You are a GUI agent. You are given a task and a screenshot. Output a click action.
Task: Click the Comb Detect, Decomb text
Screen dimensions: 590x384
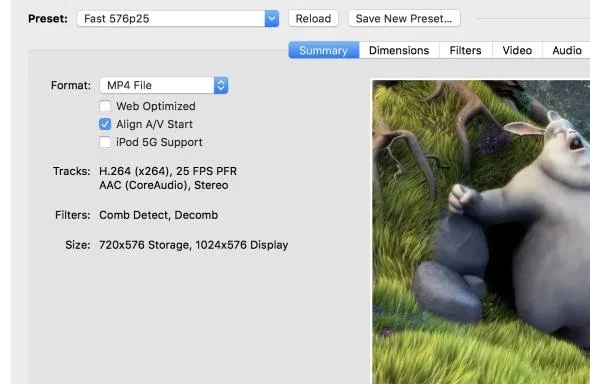[158, 215]
